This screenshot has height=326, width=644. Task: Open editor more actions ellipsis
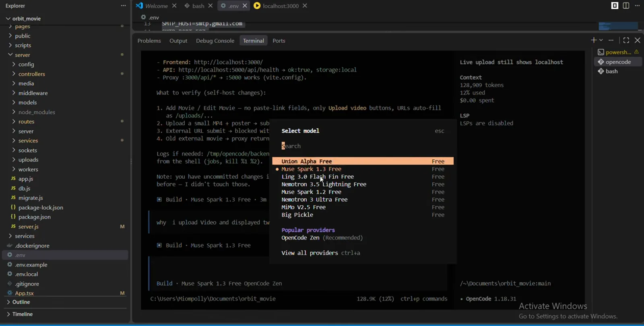tap(637, 6)
